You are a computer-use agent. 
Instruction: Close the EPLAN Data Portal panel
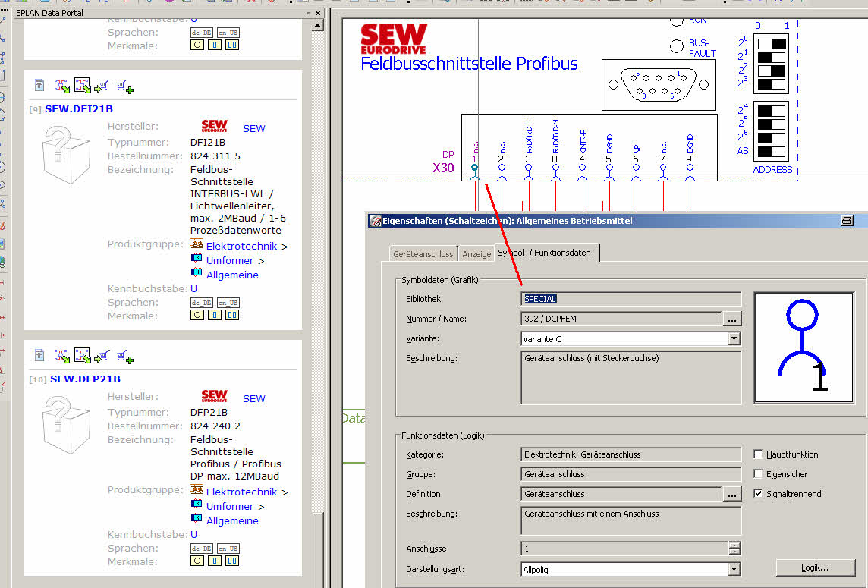[318, 13]
